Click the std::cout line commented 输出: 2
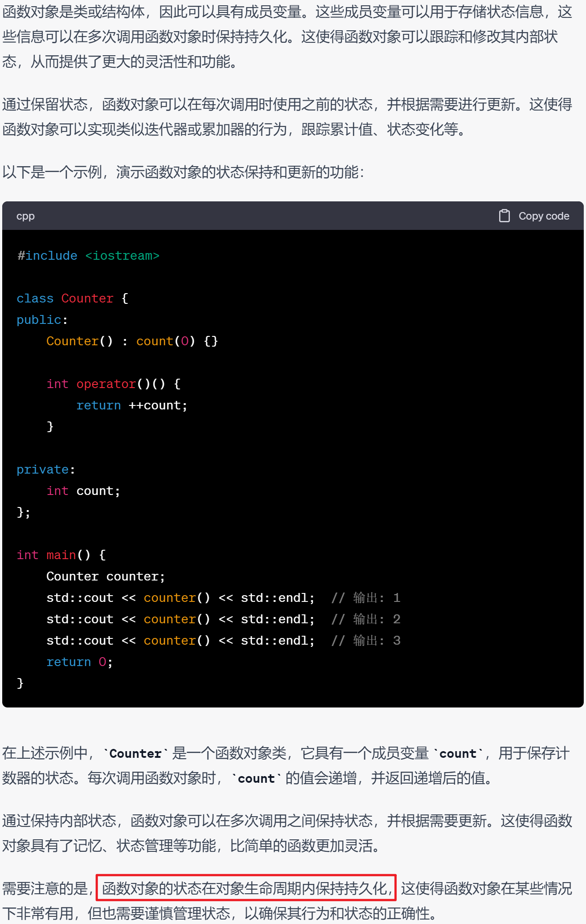Viewport: 586px width, 924px height. click(224, 619)
